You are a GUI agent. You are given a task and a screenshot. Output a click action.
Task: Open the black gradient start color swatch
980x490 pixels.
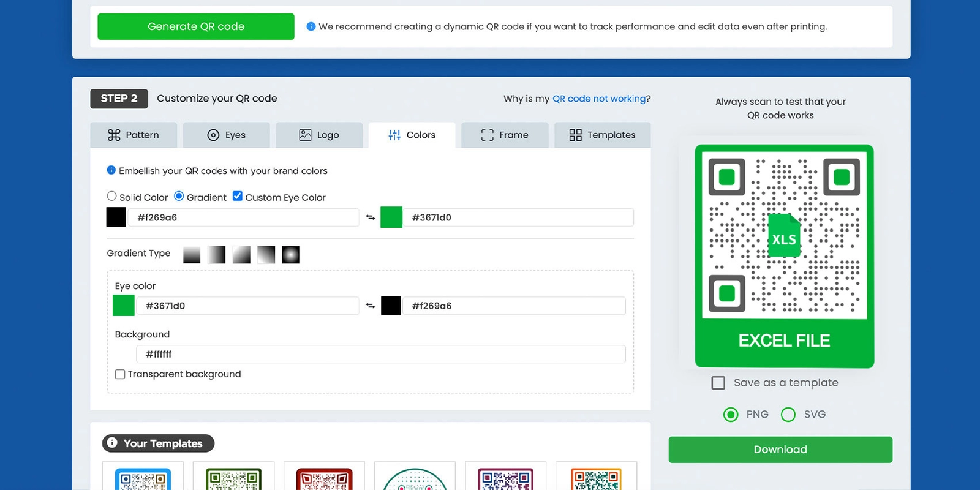click(x=116, y=217)
